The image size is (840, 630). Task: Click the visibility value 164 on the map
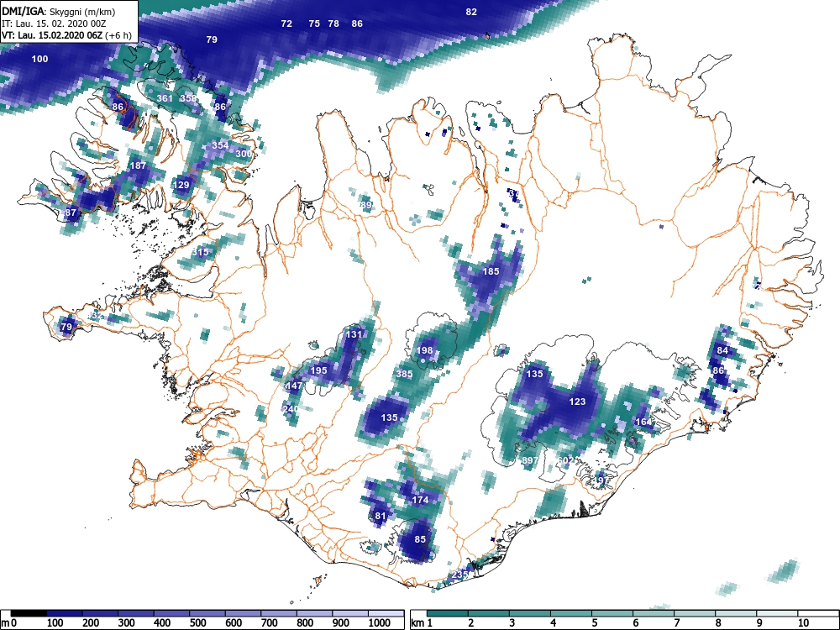click(x=643, y=422)
